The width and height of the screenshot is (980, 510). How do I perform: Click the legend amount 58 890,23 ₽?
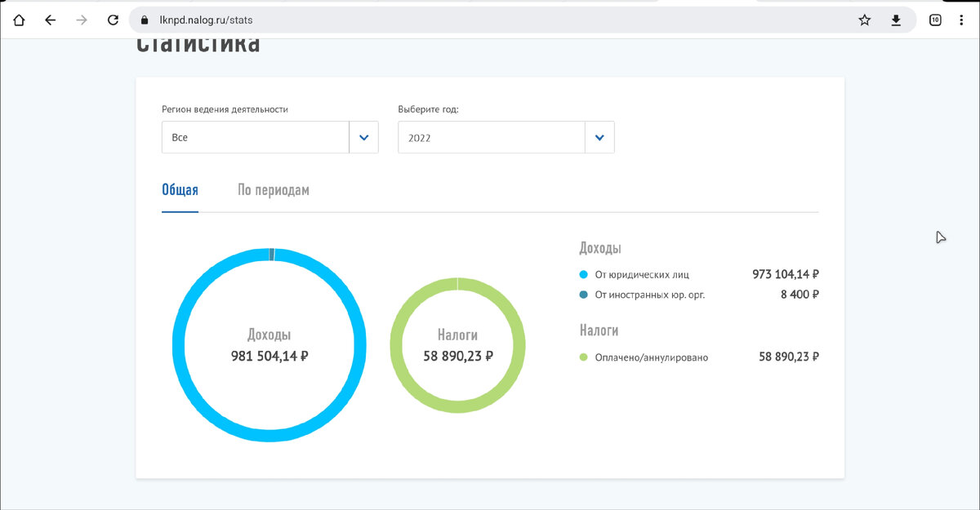point(789,357)
